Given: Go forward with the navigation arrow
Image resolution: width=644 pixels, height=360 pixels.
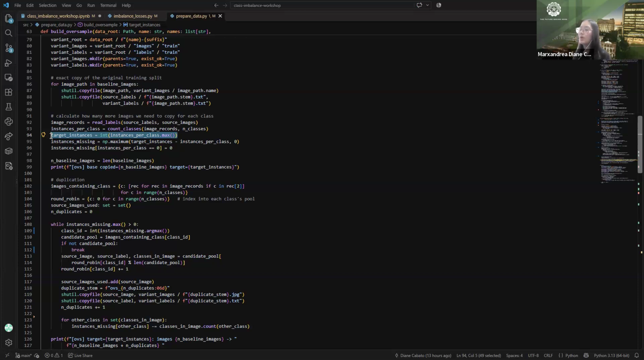Looking at the screenshot, I should [225, 5].
